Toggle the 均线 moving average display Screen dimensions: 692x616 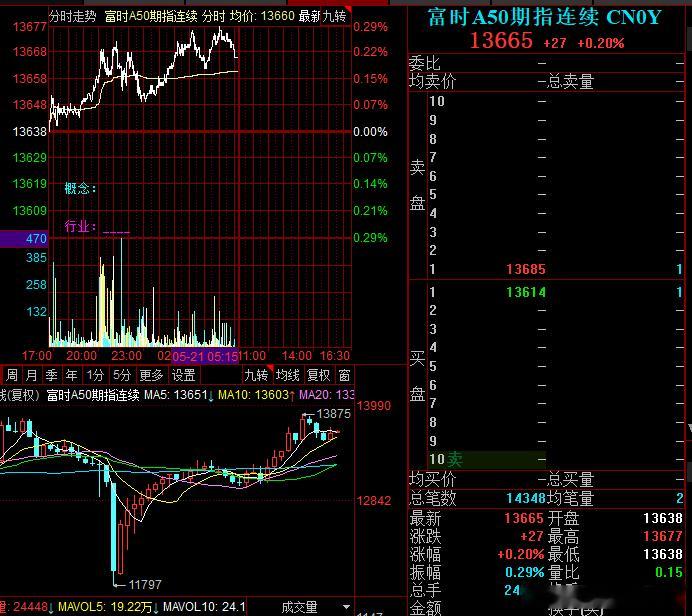[x=288, y=376]
